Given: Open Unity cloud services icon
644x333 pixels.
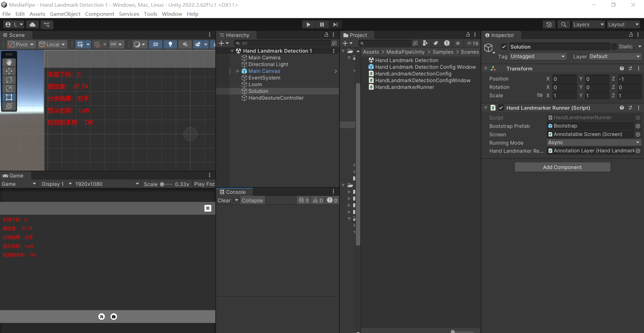Looking at the screenshot, I should pos(33,24).
